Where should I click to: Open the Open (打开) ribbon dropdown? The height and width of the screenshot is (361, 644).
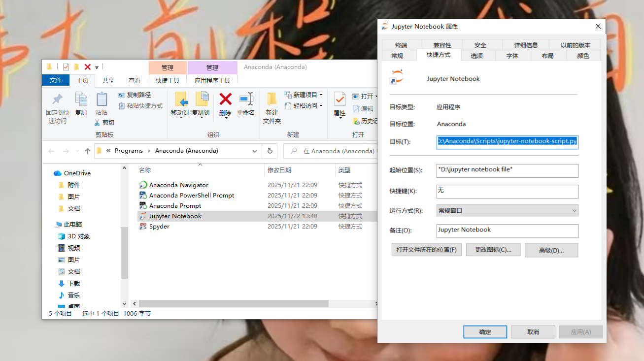[376, 96]
